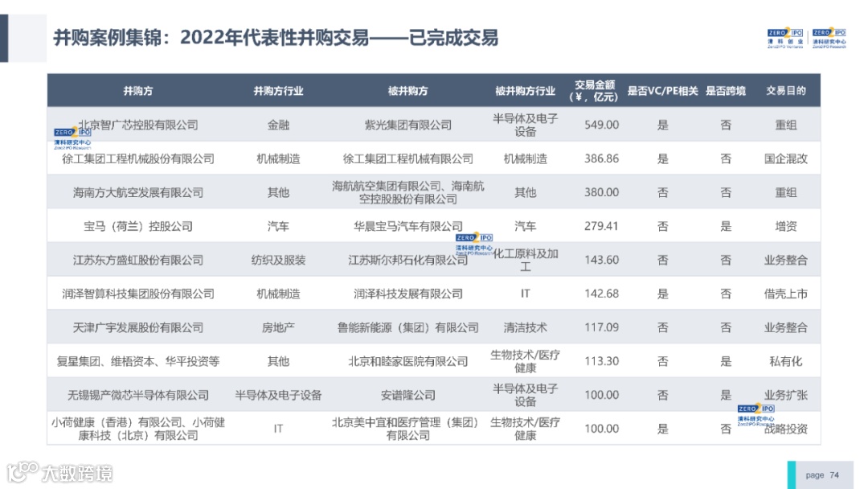Screen dimensions: 868x489
Task: Select cell 安谱隆公司
Action: pos(408,395)
